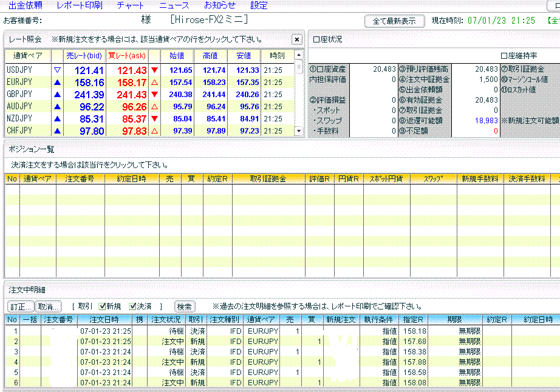Click the 執行条件 order table header

378,320
